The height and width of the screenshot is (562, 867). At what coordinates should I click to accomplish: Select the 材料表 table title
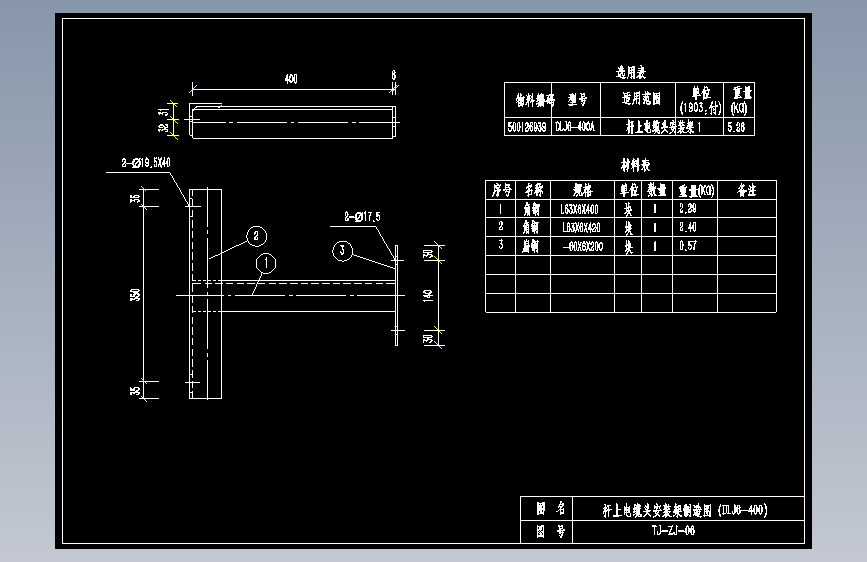pyautogui.click(x=635, y=165)
